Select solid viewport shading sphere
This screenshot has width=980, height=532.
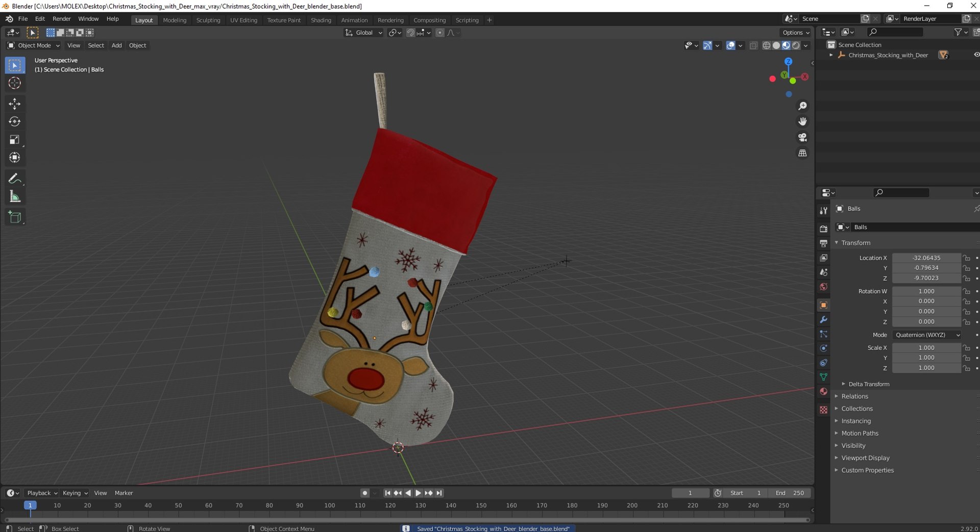coord(776,45)
